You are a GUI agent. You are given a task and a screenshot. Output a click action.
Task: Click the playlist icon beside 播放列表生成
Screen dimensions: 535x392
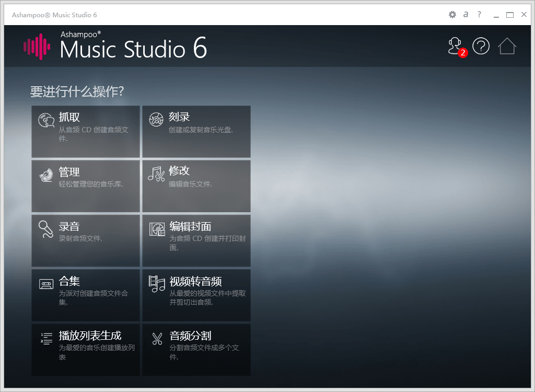click(x=46, y=338)
